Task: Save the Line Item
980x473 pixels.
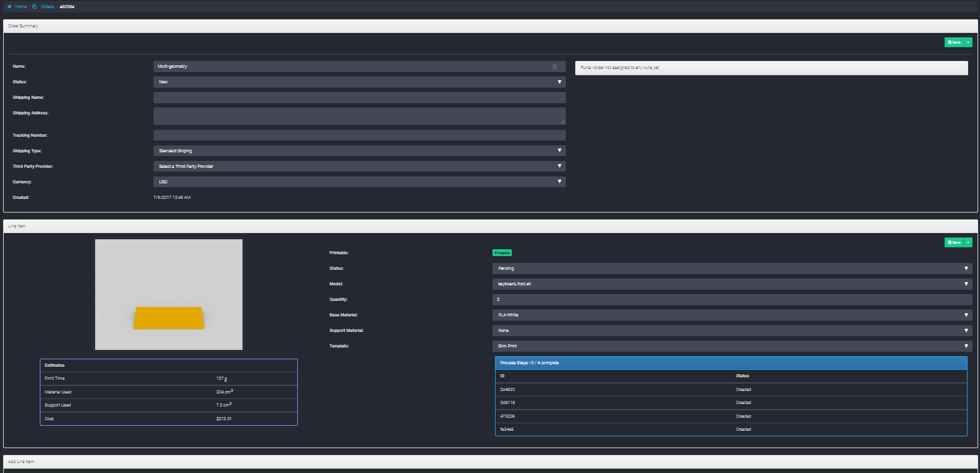Action: point(954,242)
